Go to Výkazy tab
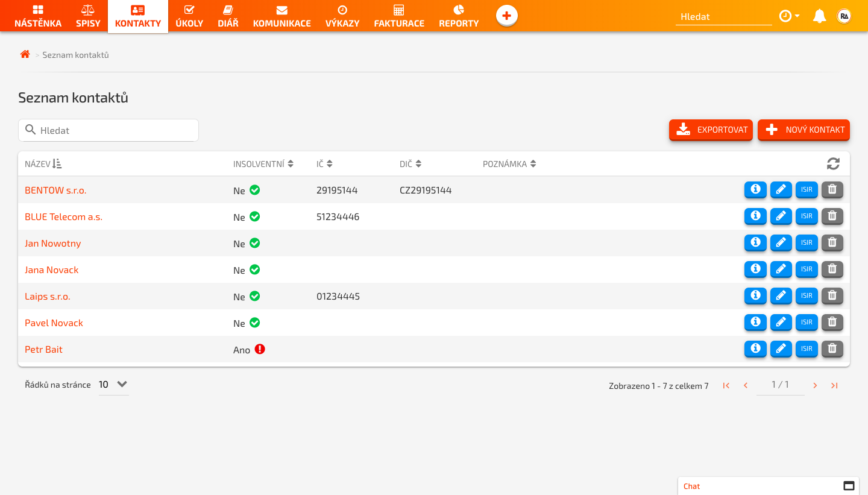Screen dimensions: 868x495 (342, 16)
